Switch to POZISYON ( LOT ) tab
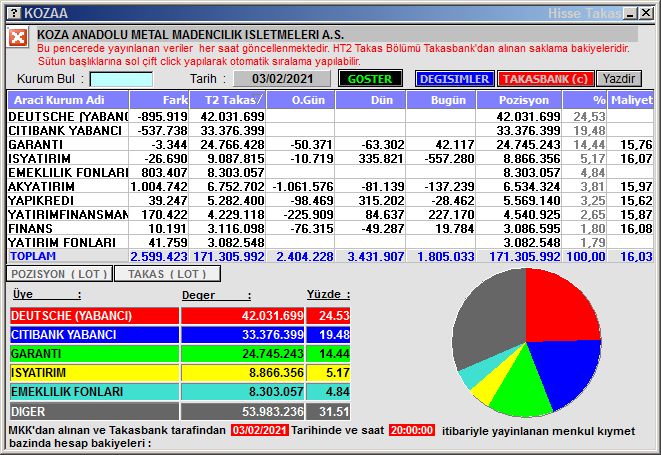Viewport: 661px width, 455px height. 59,274
